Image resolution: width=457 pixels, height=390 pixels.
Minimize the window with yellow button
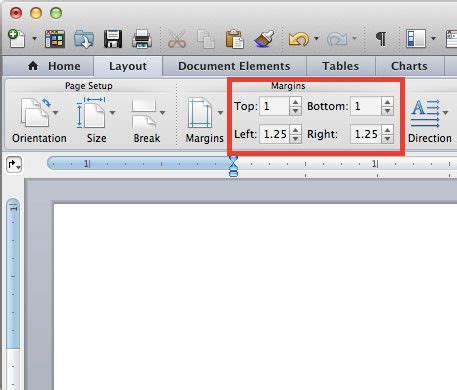point(36,13)
